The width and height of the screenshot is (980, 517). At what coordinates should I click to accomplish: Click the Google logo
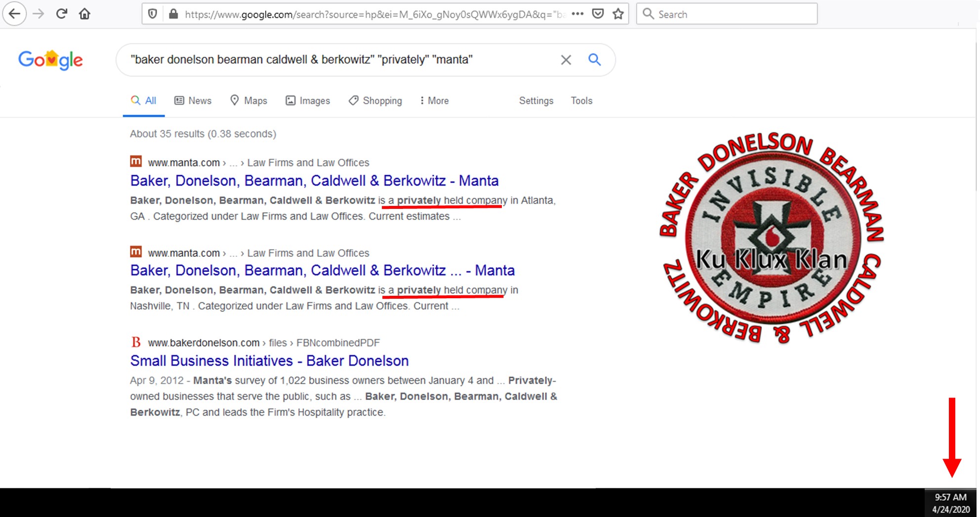point(50,60)
